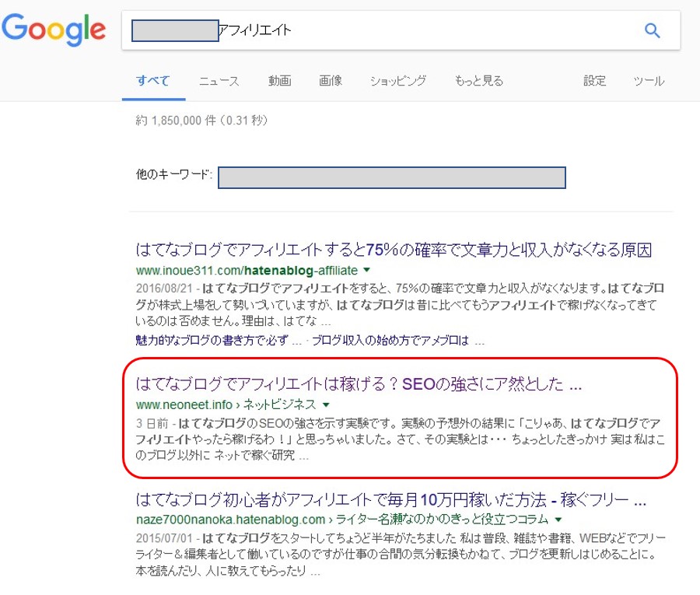This screenshot has width=700, height=595.
Task: Expand dropdown arrow beside inoue311.com URL
Action: point(367,270)
